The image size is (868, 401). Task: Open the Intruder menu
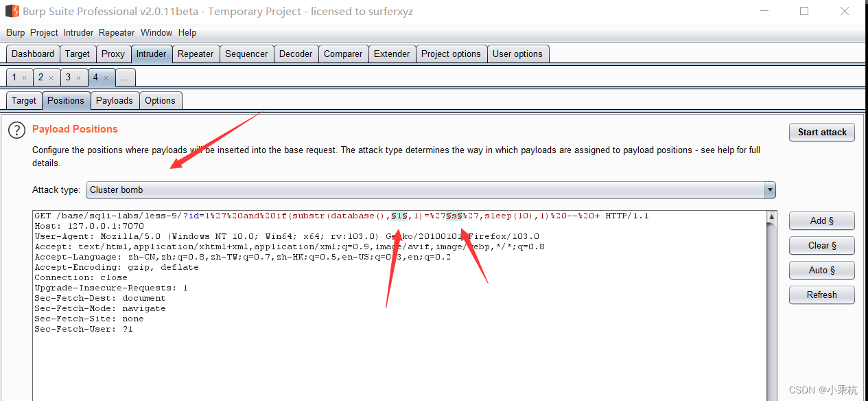78,32
